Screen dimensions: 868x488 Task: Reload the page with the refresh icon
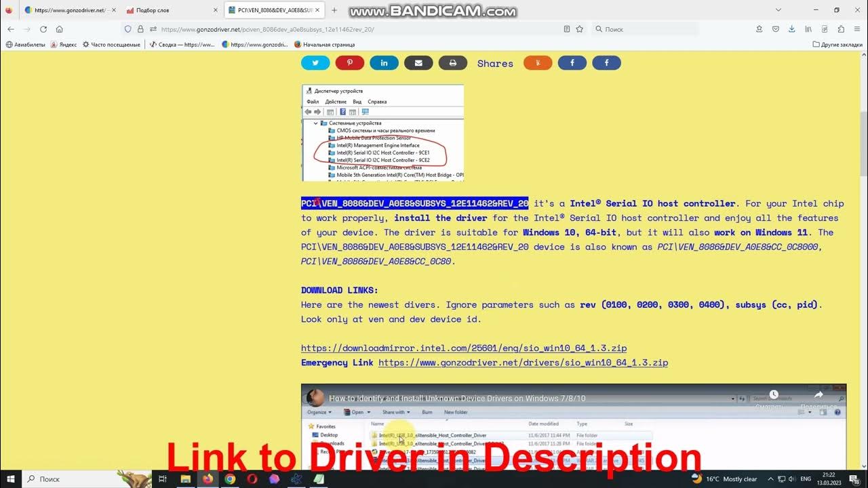pos(43,29)
